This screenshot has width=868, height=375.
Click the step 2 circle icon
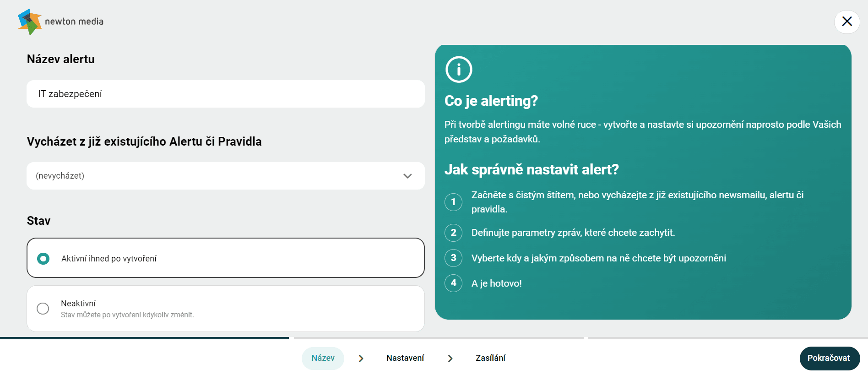[x=453, y=233]
